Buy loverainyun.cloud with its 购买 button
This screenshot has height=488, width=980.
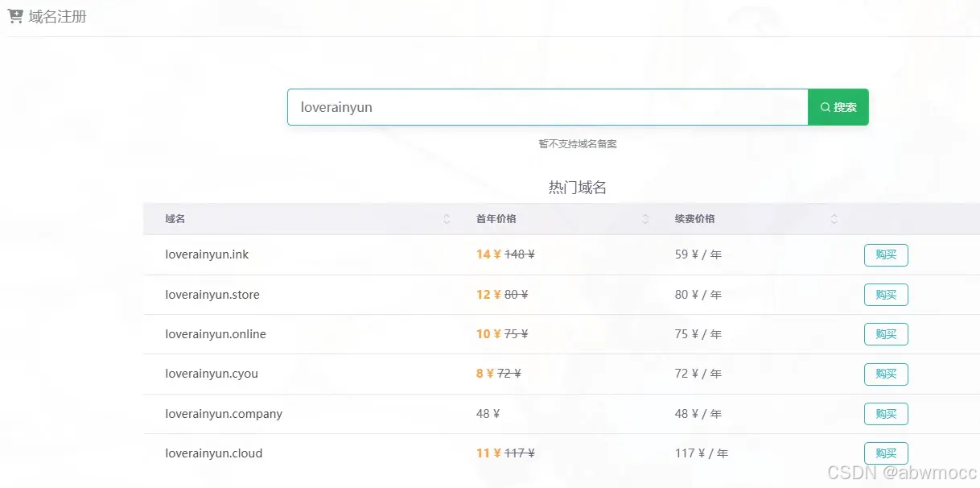tap(886, 453)
